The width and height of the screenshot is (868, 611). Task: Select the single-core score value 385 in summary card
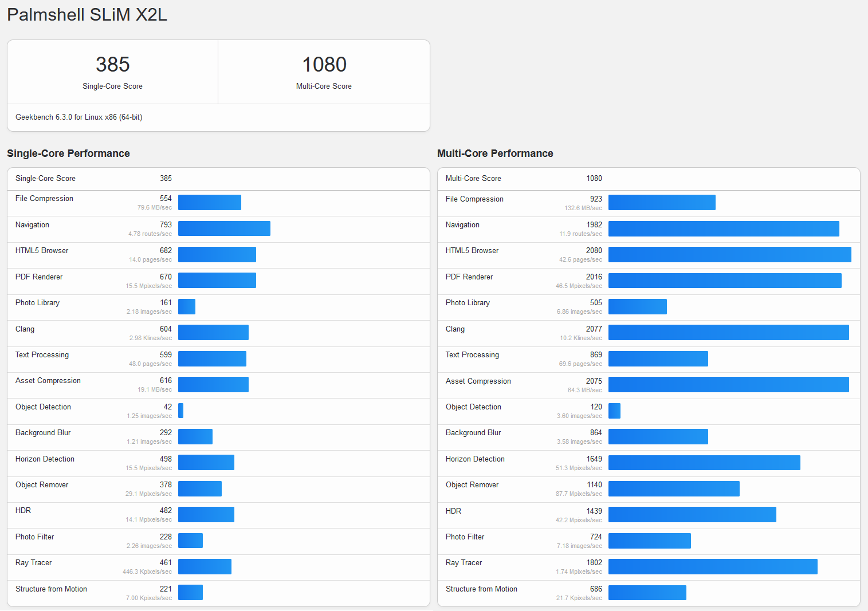[112, 64]
